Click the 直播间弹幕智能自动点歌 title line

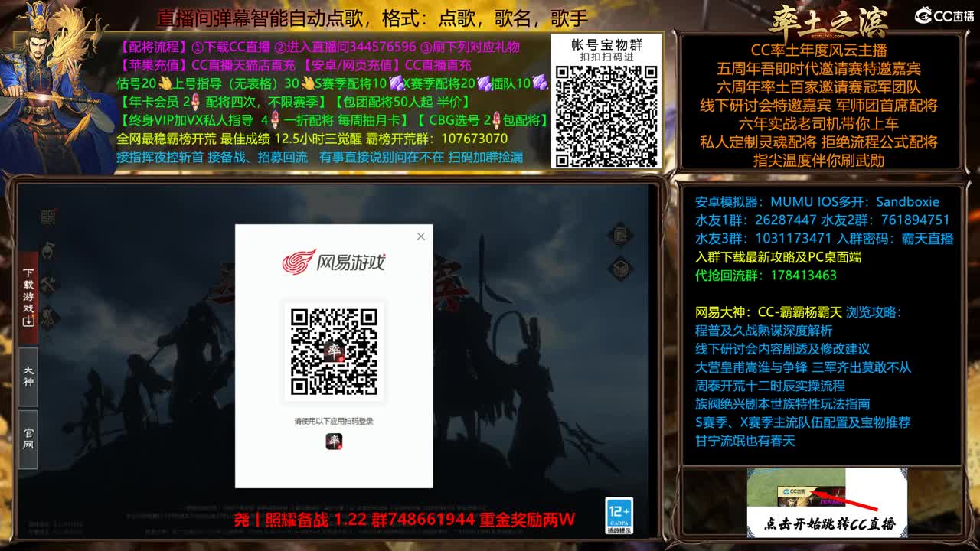point(373,18)
